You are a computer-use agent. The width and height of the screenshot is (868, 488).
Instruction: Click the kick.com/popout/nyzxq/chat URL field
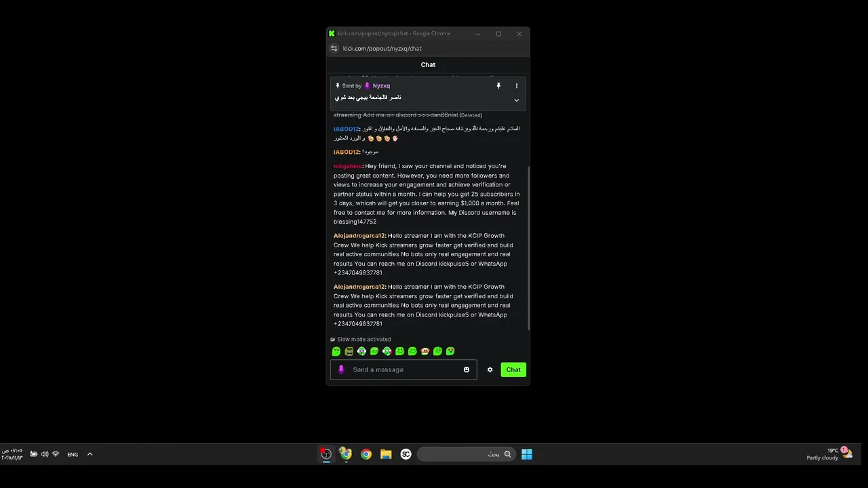(382, 49)
